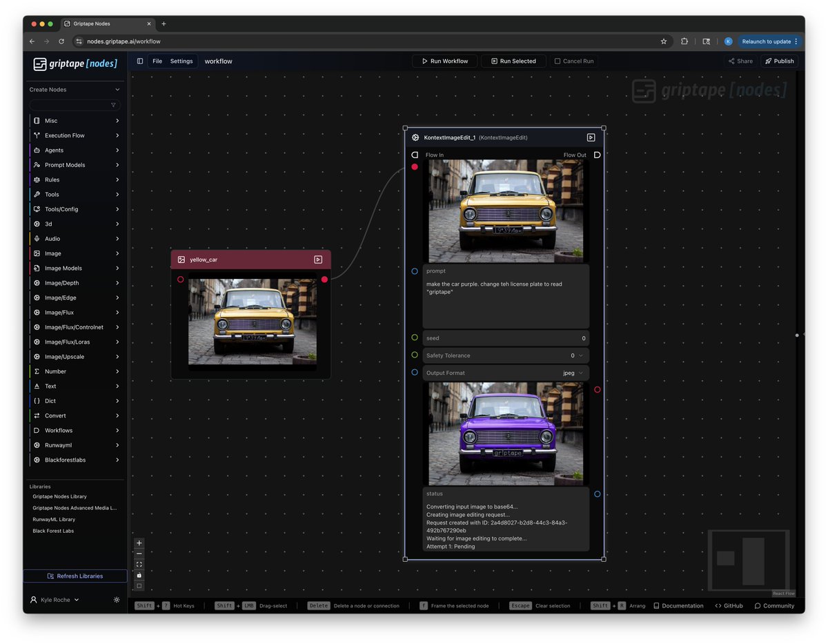This screenshot has width=828, height=644.
Task: Expand the Misc category
Action: [76, 121]
